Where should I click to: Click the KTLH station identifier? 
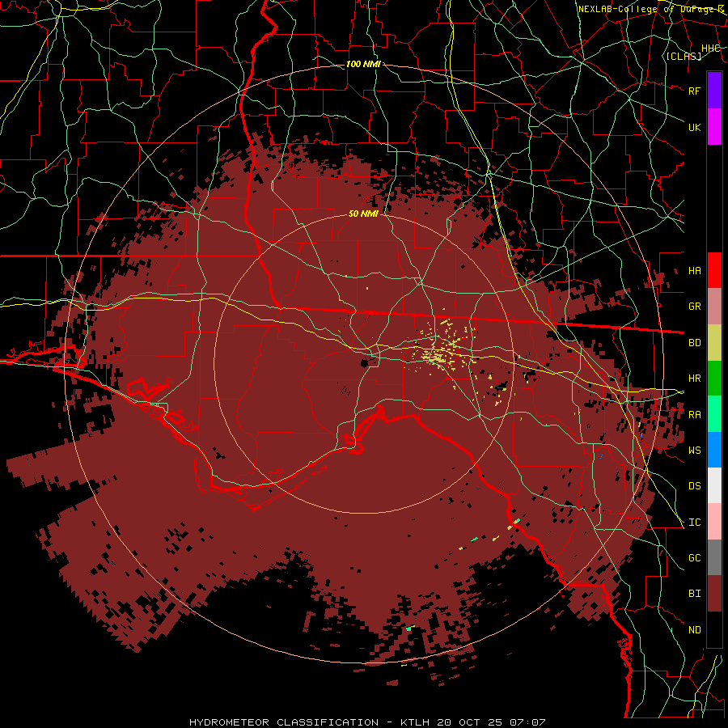(x=415, y=722)
